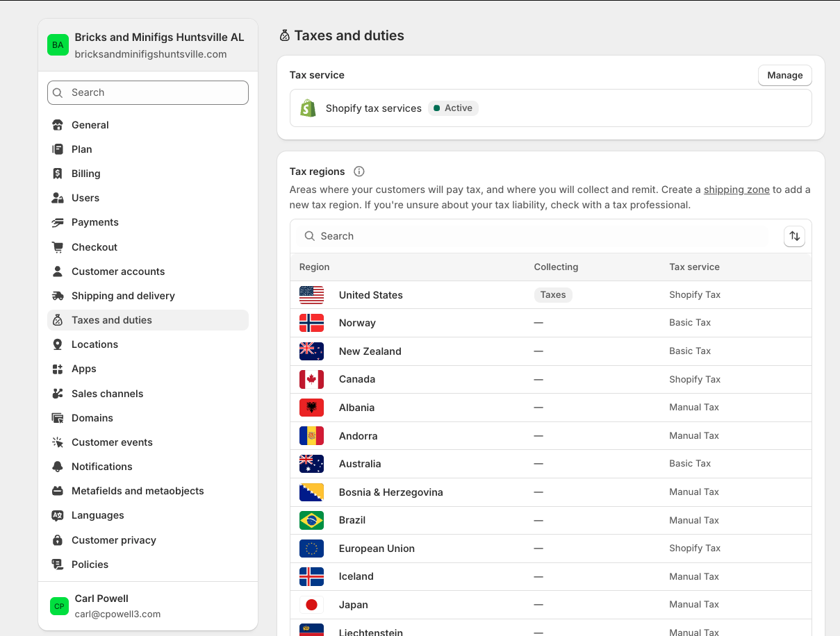The image size is (840, 636).
Task: Follow the shipping zone link
Action: click(x=736, y=190)
